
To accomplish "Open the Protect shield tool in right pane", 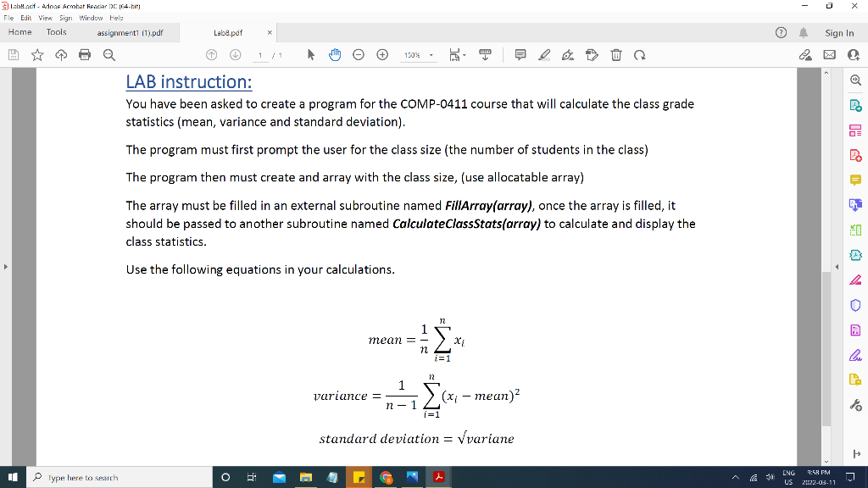I will (x=856, y=305).
